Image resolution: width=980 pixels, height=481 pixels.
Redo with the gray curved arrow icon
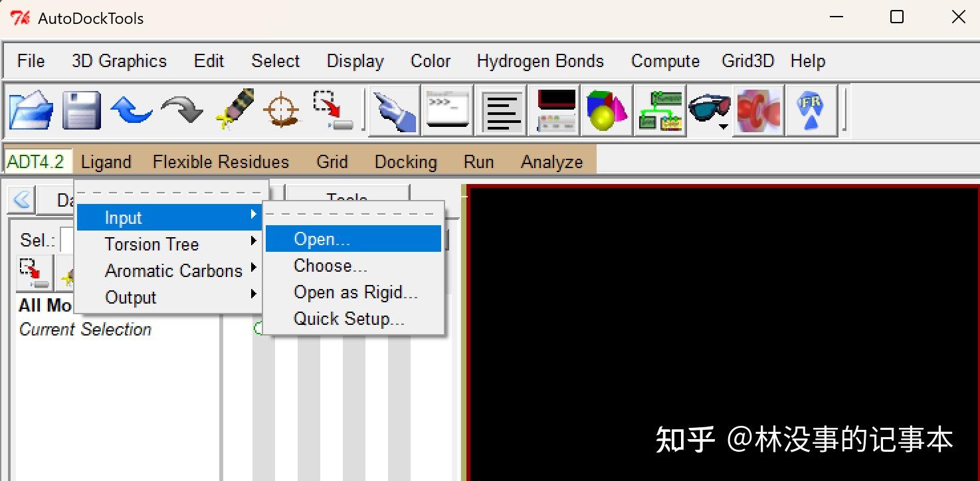181,110
